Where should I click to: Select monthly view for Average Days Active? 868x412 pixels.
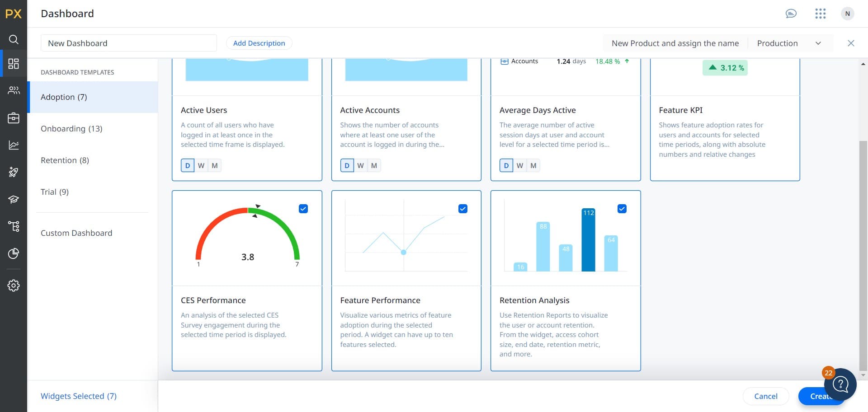[x=533, y=165]
